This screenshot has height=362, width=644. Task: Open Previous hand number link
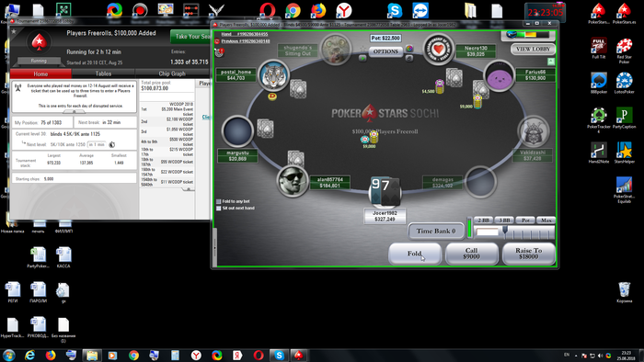[246, 41]
